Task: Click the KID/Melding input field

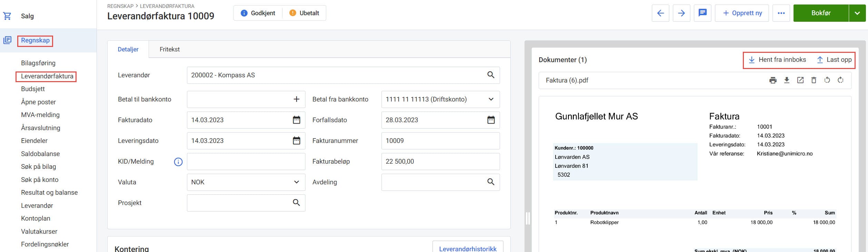Action: pyautogui.click(x=246, y=161)
